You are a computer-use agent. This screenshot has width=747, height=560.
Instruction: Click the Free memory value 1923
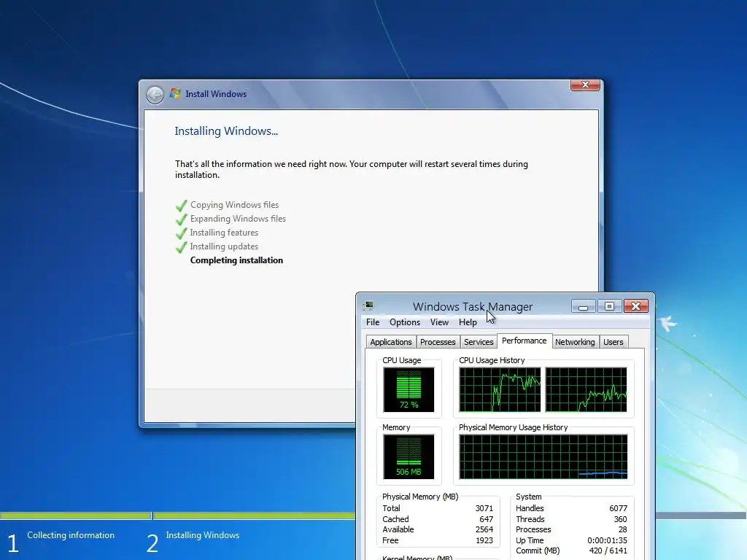pyautogui.click(x=484, y=540)
